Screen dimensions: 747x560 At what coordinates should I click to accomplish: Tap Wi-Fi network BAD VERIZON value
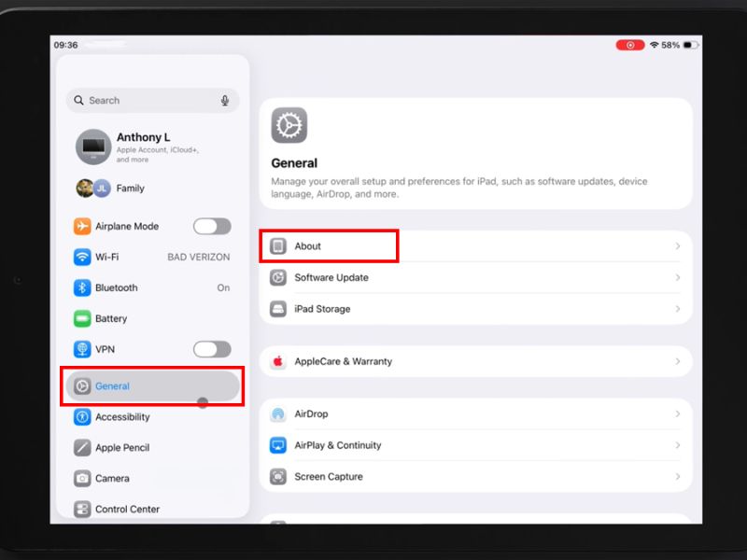[199, 258]
